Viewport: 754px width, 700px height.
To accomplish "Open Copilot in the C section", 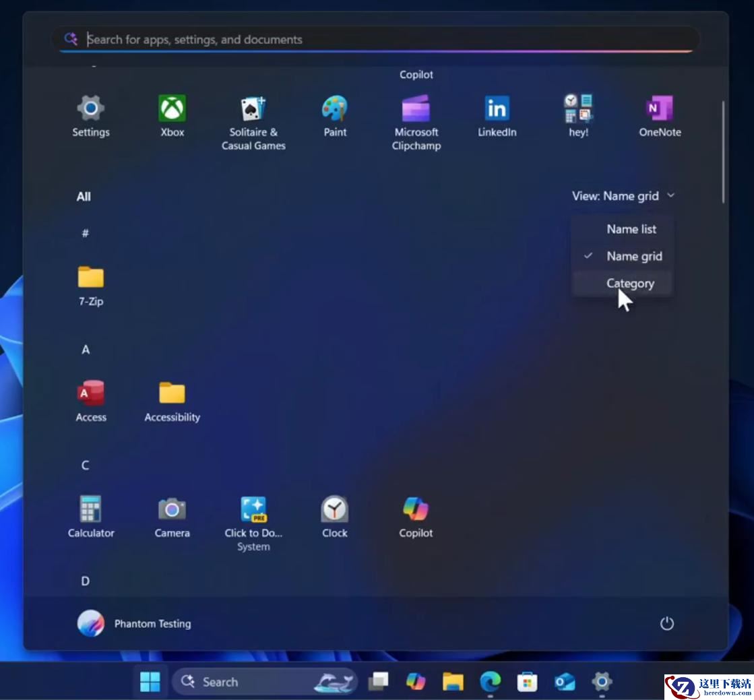I will coord(416,517).
